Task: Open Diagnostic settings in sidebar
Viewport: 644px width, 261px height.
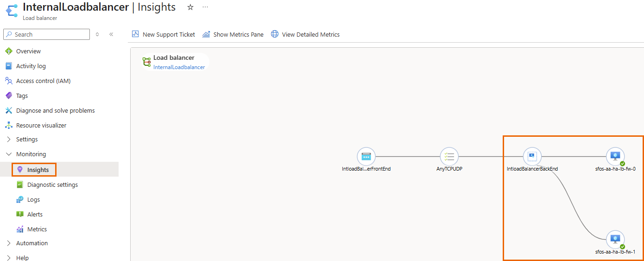Action: click(x=52, y=185)
